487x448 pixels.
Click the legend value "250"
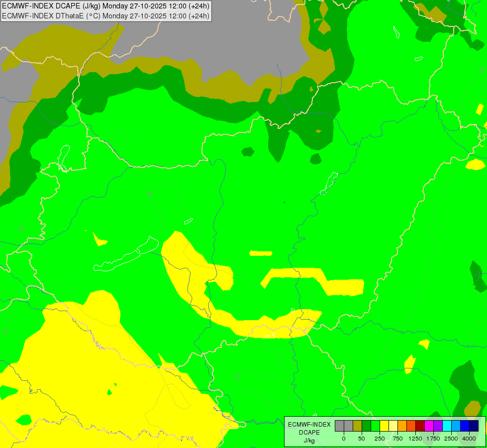380,439
